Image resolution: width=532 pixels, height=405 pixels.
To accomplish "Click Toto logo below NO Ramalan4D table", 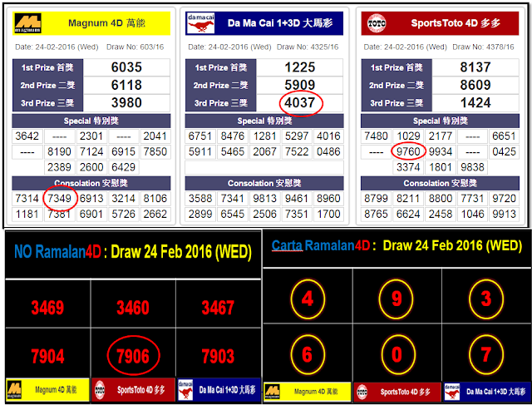I will [100, 390].
